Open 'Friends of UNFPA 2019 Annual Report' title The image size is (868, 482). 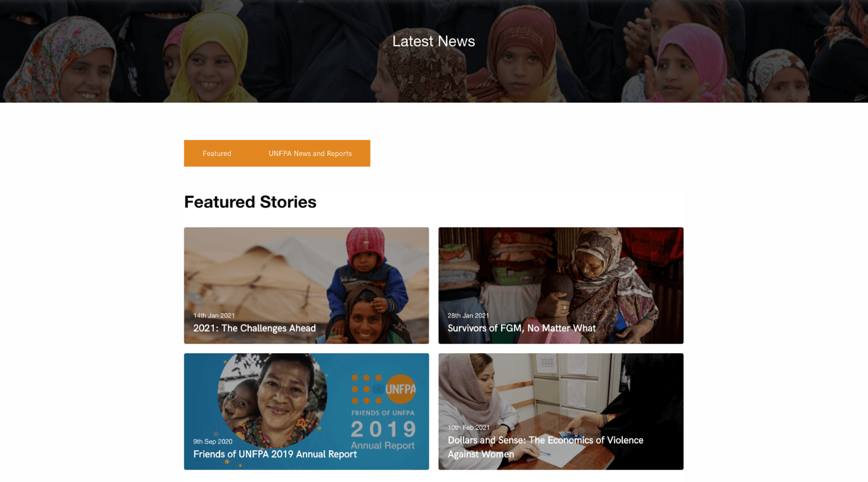(275, 454)
